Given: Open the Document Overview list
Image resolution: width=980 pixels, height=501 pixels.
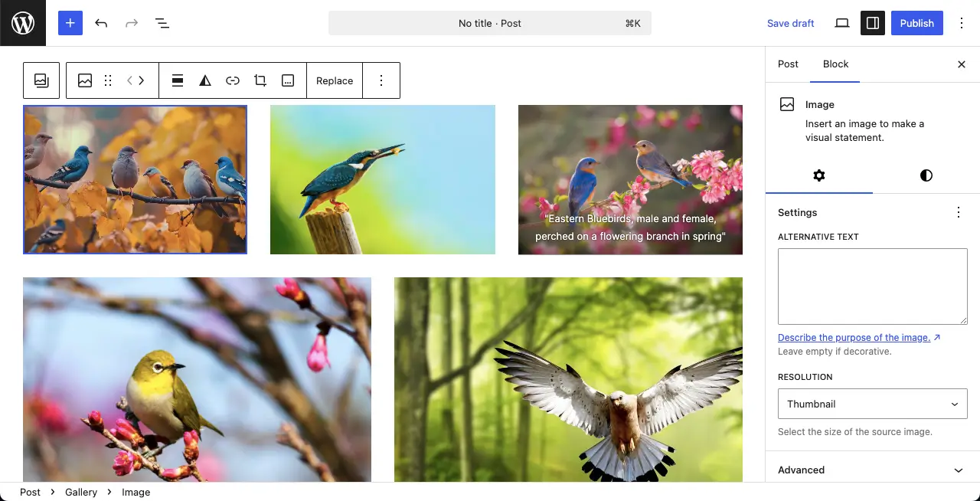Looking at the screenshot, I should [x=162, y=23].
